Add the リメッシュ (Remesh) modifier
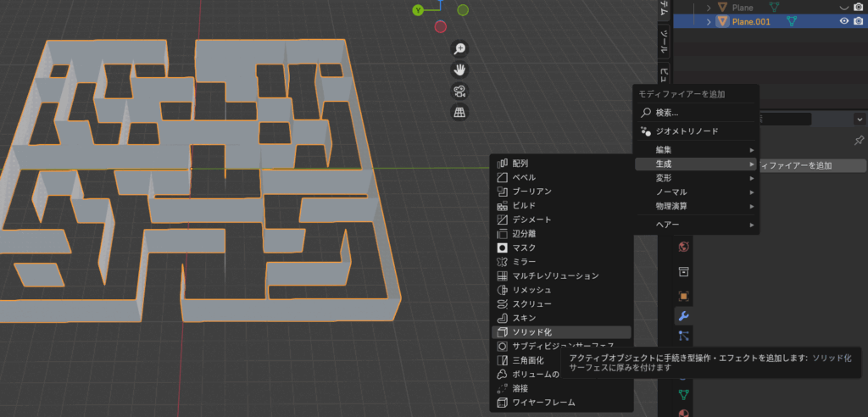The height and width of the screenshot is (417, 868). 561,290
